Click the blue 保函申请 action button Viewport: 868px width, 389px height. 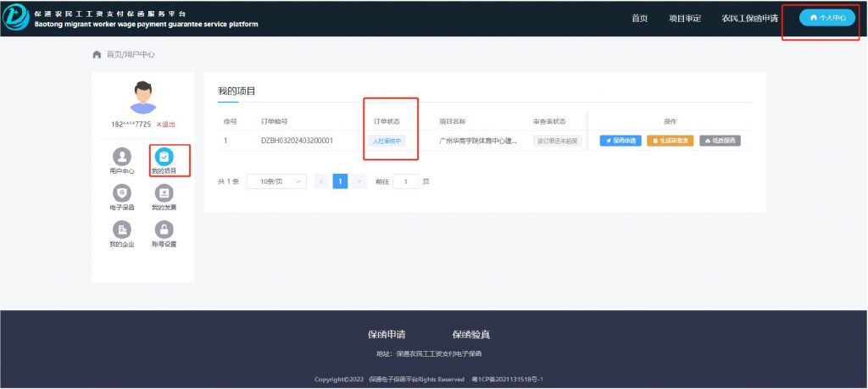tap(620, 141)
